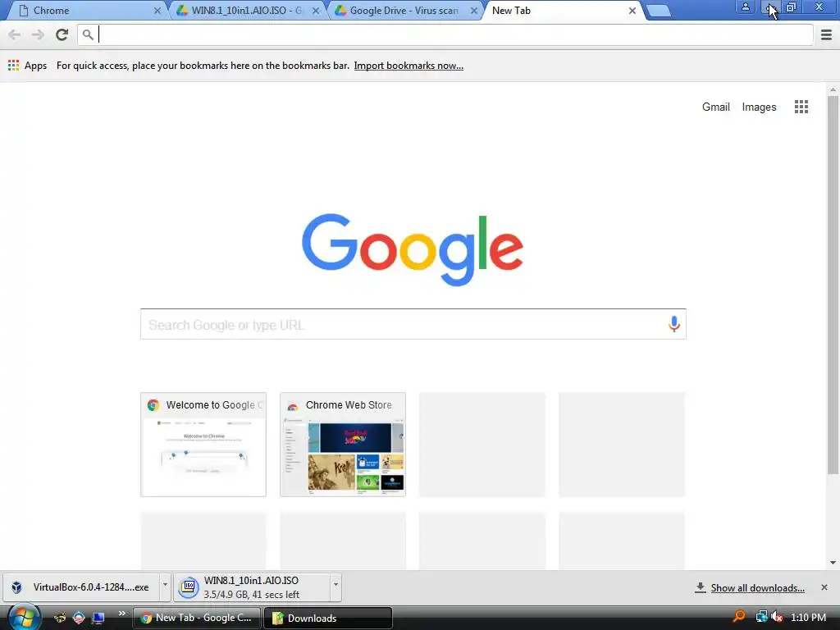The height and width of the screenshot is (630, 840).
Task: Click the 1:10 PM clock
Action: [808, 618]
